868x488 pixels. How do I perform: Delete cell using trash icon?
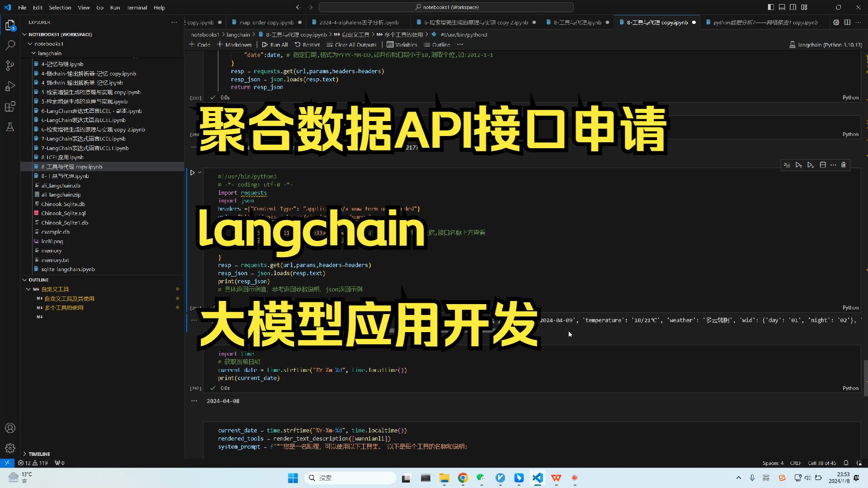[x=844, y=165]
